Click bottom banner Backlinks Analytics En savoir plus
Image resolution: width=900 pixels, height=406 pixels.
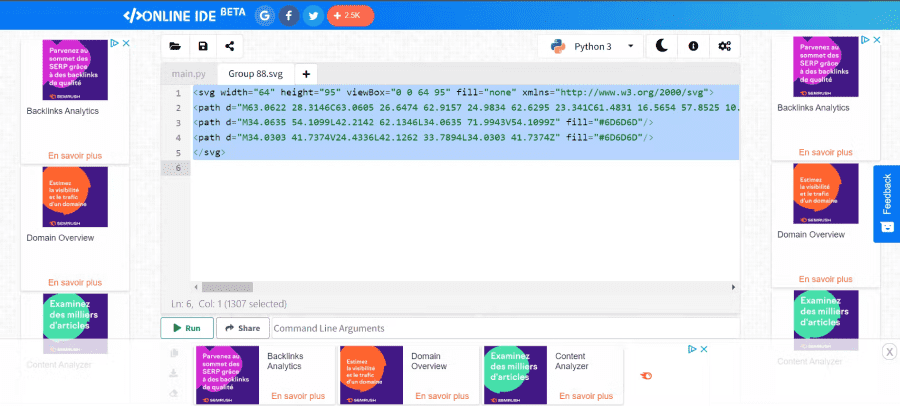(298, 396)
